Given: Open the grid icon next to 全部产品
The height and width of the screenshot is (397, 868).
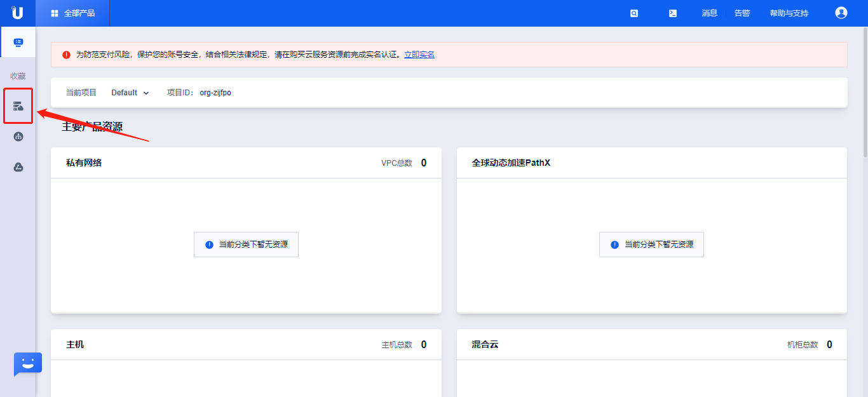Looking at the screenshot, I should click(x=54, y=13).
